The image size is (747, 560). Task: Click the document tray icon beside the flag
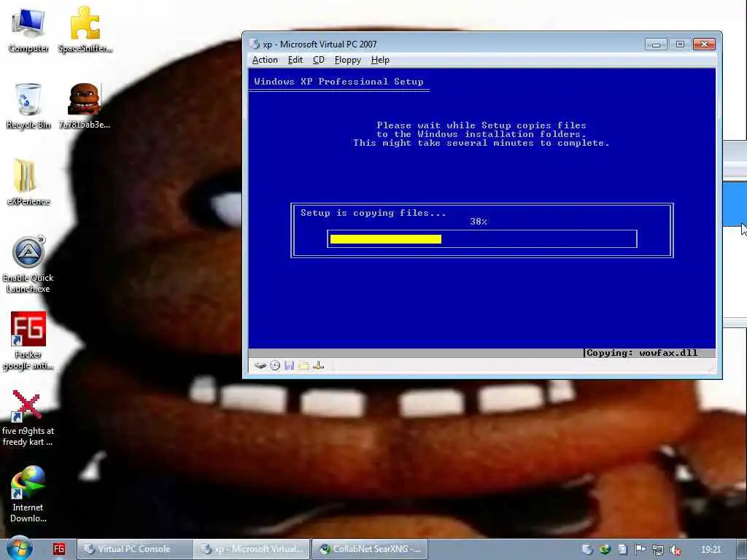tap(623, 550)
